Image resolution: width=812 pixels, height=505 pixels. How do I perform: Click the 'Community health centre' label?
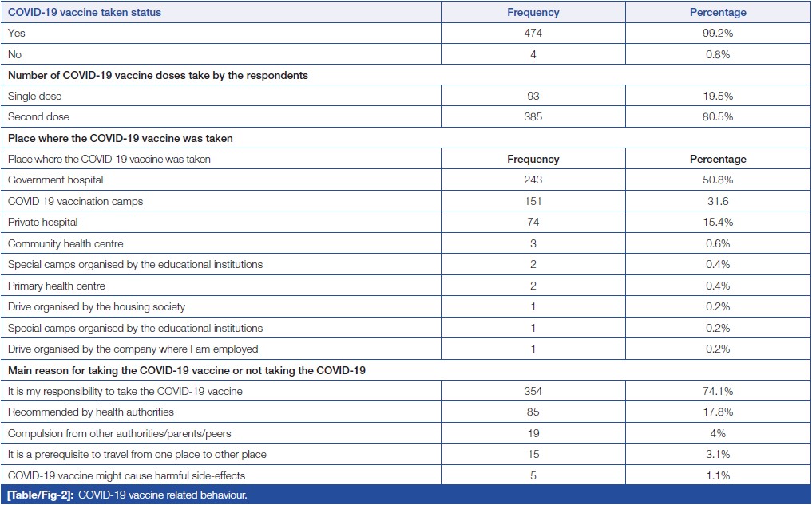[65, 243]
